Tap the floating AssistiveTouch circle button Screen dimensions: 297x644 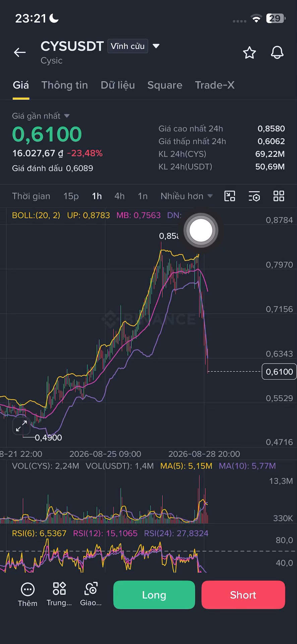[201, 230]
